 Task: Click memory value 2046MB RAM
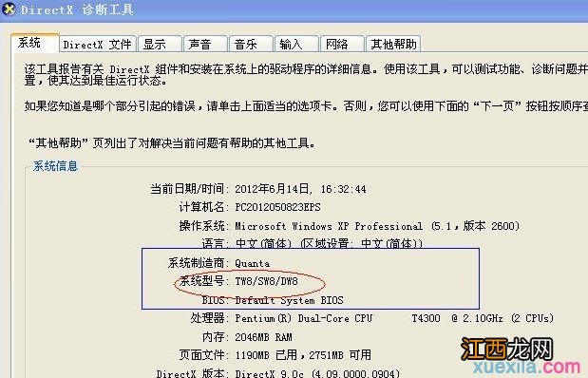(263, 337)
